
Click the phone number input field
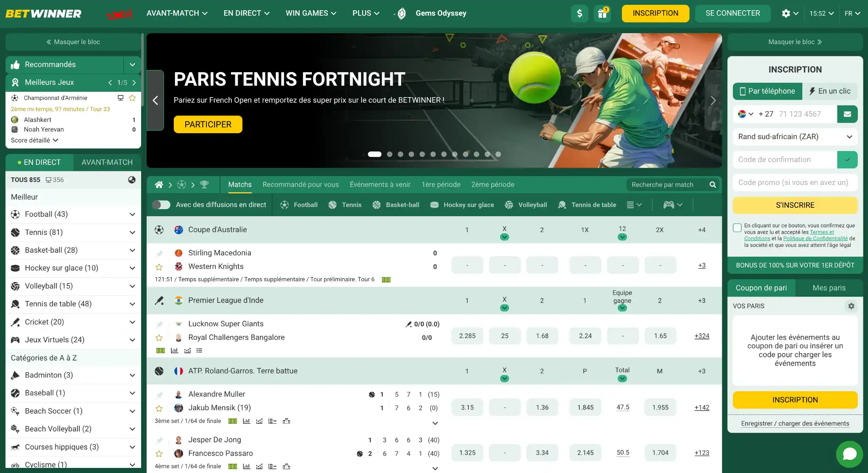(x=805, y=114)
